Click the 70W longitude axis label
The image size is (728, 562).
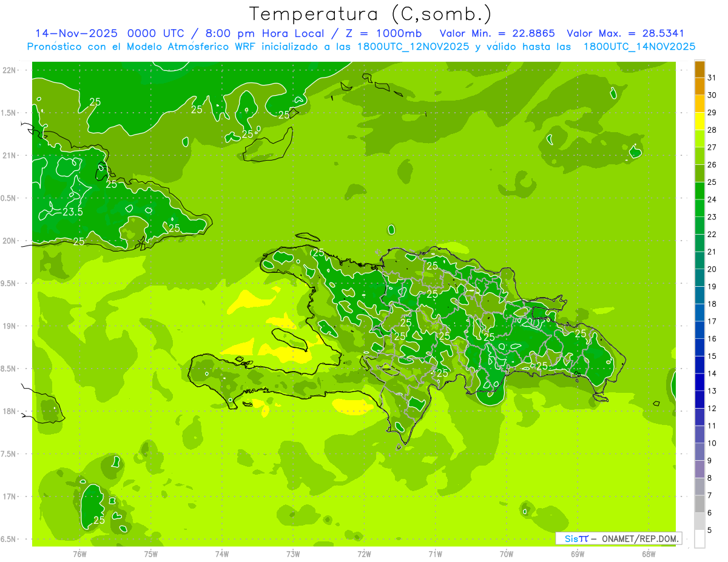coord(507,554)
